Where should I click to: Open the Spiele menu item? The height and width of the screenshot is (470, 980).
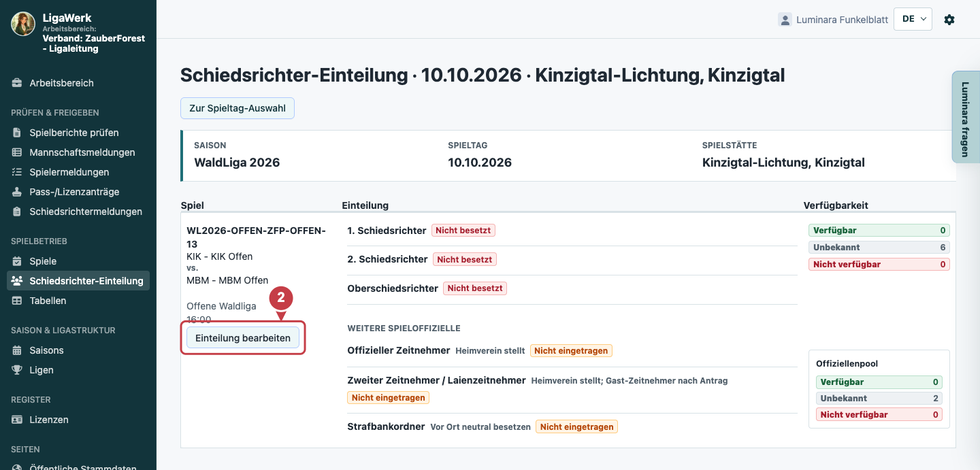[78, 261]
